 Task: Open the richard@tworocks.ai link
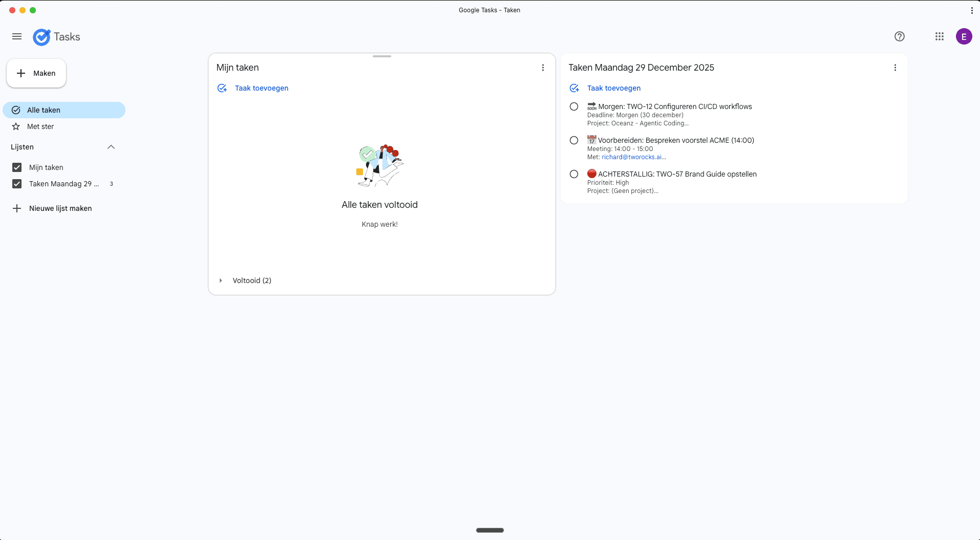pos(633,157)
